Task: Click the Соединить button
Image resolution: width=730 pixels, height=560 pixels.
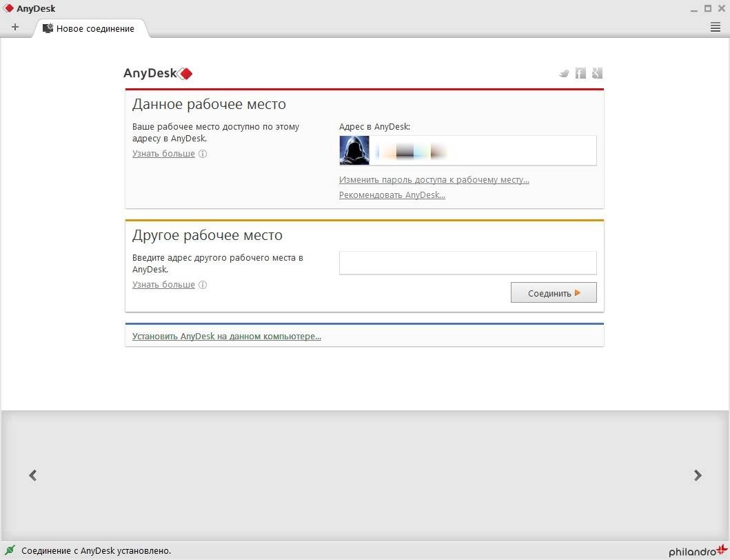Action: pyautogui.click(x=554, y=292)
